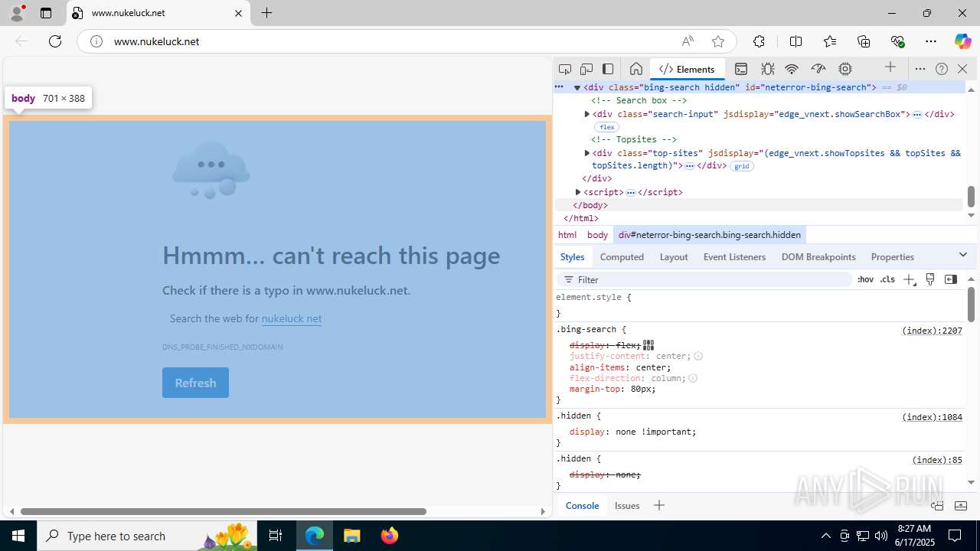Activate the inspect element picker tool
Image resolution: width=980 pixels, height=551 pixels.
[565, 69]
